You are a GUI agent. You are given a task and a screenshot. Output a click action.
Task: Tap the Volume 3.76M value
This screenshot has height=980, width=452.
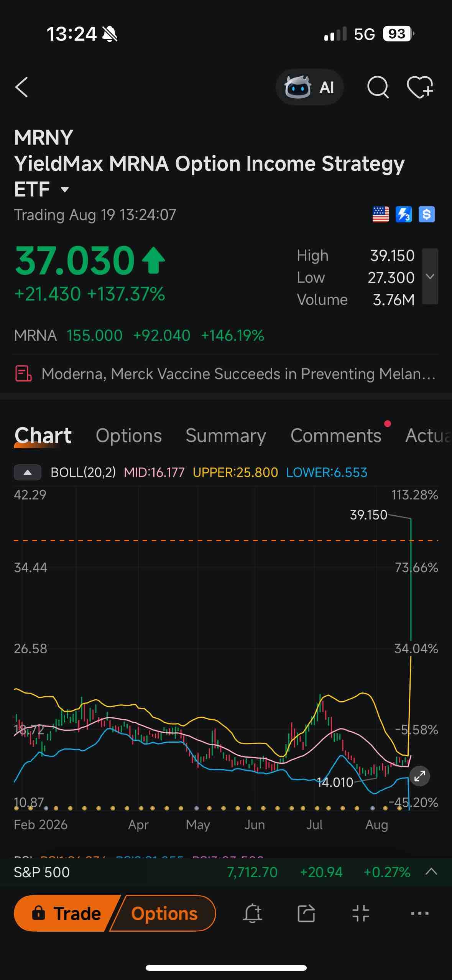click(x=394, y=300)
